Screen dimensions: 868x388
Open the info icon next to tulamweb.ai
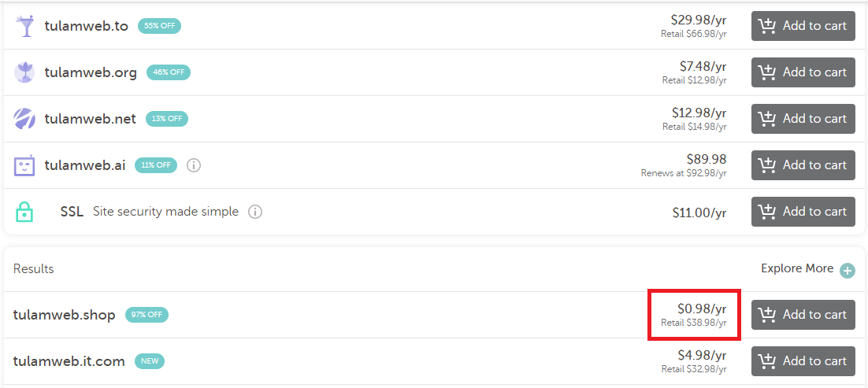click(193, 165)
